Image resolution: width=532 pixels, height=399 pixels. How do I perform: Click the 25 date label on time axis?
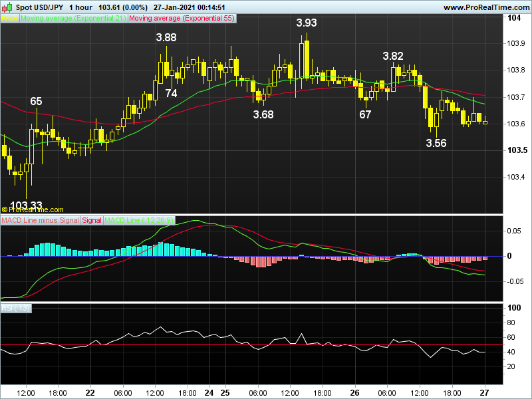tap(225, 393)
